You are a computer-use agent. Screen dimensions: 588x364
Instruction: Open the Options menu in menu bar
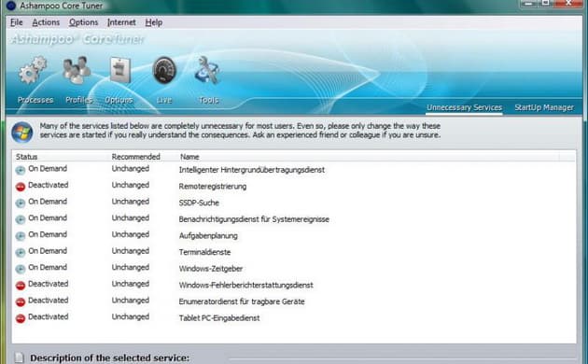(x=83, y=22)
